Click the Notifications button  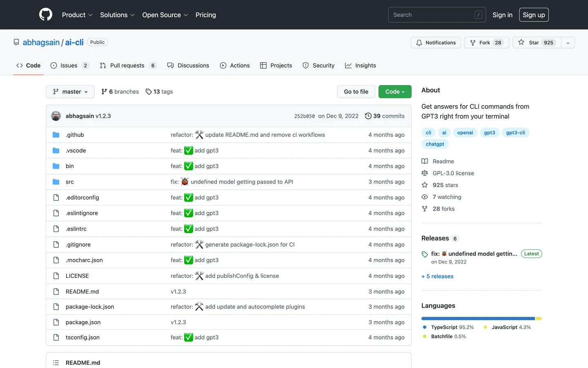(436, 43)
